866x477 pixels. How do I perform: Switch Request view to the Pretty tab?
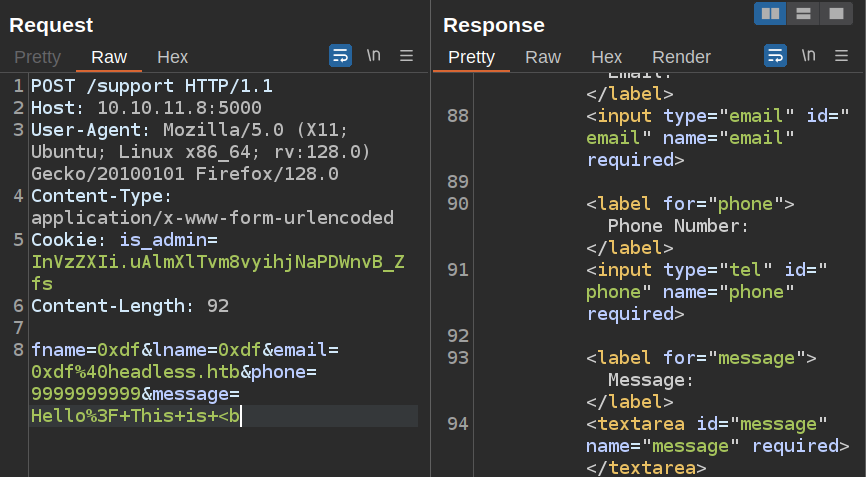click(x=37, y=57)
